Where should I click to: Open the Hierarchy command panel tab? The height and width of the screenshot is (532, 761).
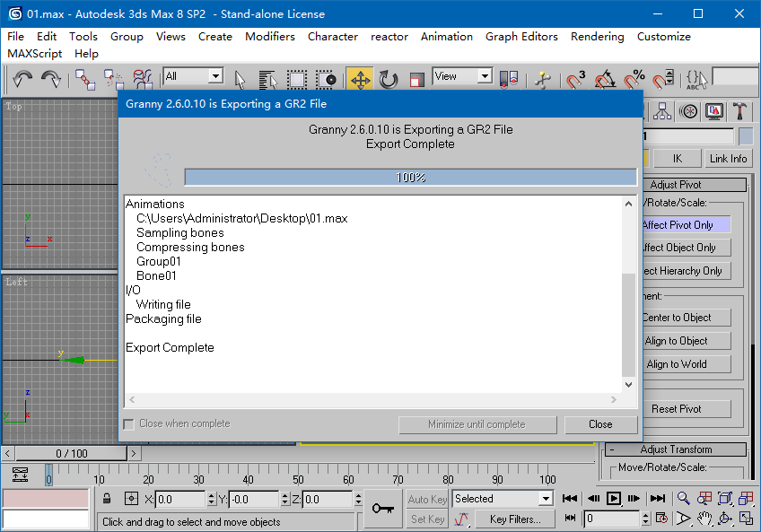[x=662, y=111]
